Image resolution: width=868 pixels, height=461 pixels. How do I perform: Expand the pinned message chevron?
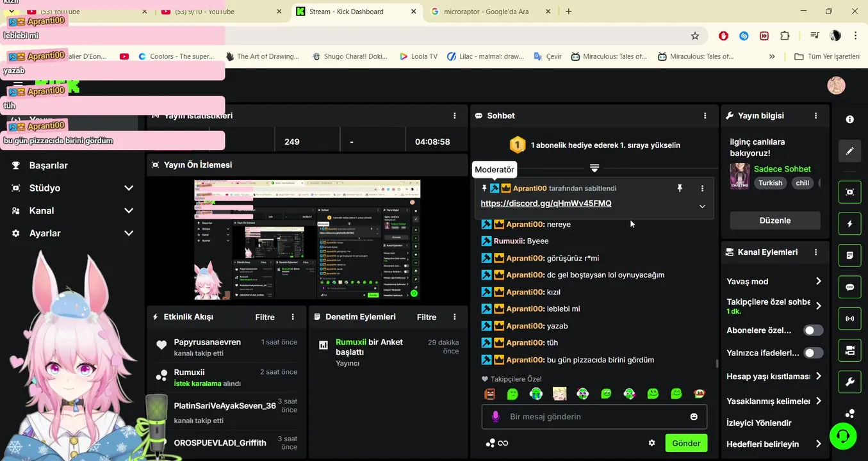point(702,206)
